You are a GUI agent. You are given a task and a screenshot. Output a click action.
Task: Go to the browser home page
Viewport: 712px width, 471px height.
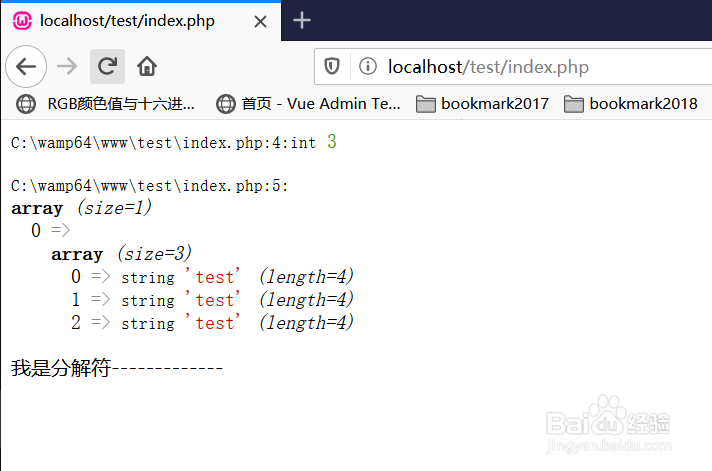[147, 67]
